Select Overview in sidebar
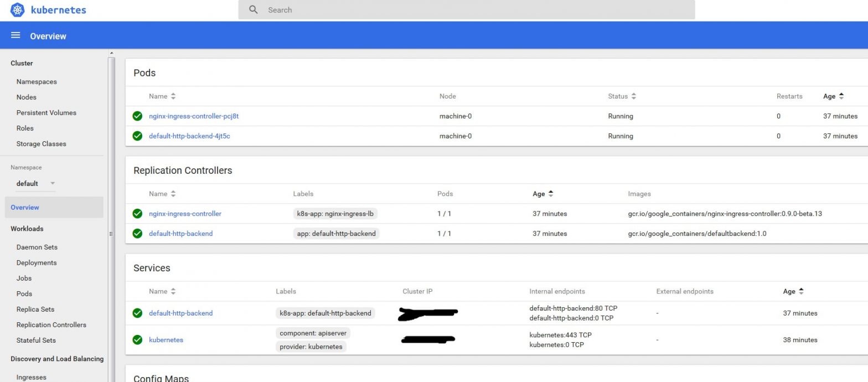The width and height of the screenshot is (868, 382). click(54, 207)
